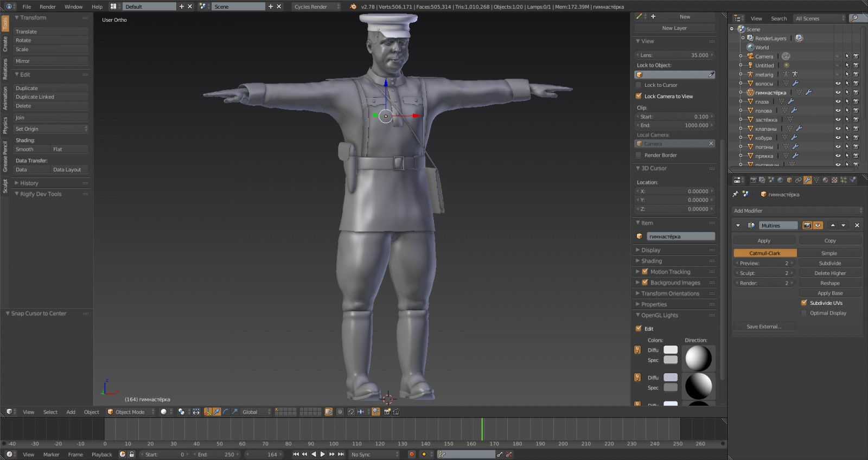The image size is (868, 460).
Task: Click the outliner search magnifier icon
Action: pyautogui.click(x=854, y=18)
